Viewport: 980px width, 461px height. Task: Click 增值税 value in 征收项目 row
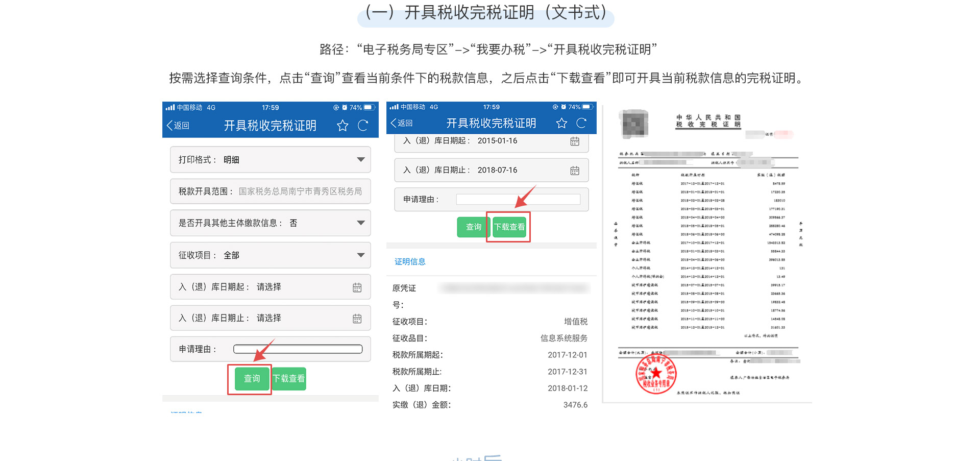(x=576, y=322)
